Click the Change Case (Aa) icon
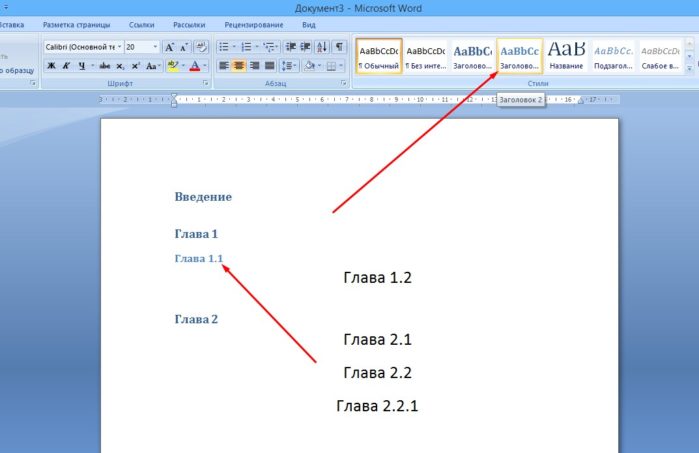The width and height of the screenshot is (699, 453). pyautogui.click(x=152, y=66)
